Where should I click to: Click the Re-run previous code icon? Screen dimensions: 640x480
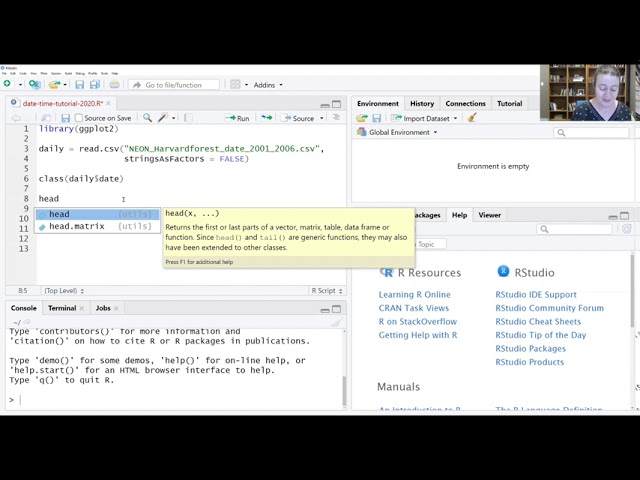coord(267,118)
